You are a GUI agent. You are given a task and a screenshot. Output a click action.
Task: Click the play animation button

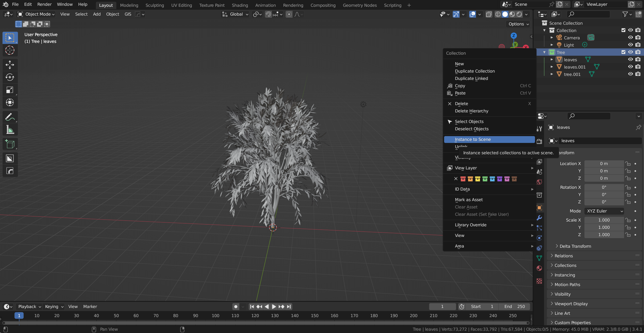point(274,307)
